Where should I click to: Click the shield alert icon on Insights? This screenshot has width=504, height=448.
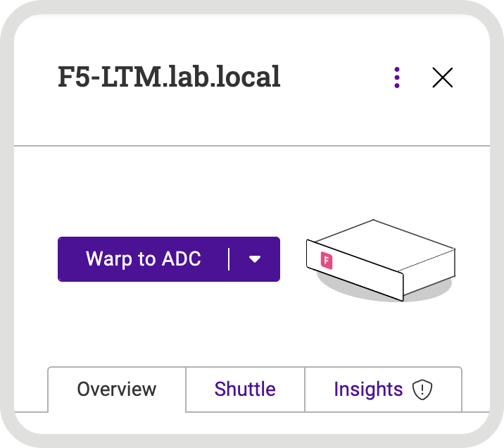[422, 390]
